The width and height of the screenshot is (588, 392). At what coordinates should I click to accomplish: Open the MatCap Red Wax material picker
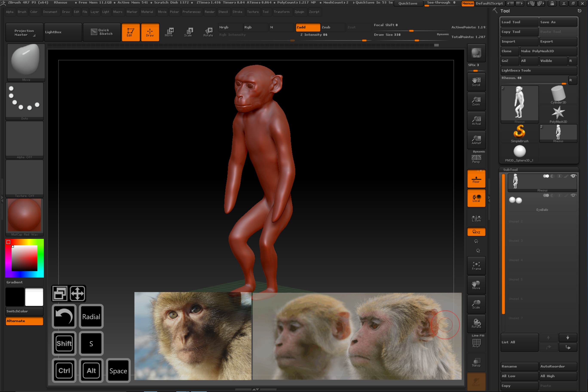tap(24, 215)
